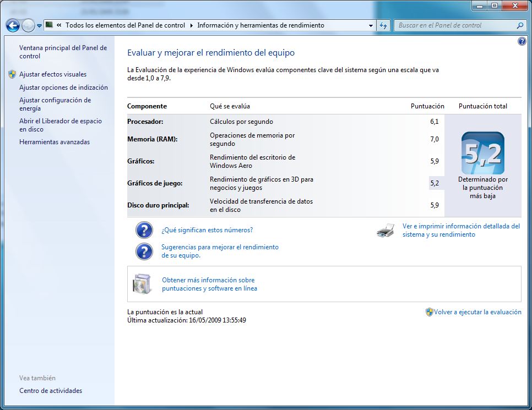Viewport: 532px width, 410px height.
Task: Click the 'Procesador:' row label
Action: (145, 122)
